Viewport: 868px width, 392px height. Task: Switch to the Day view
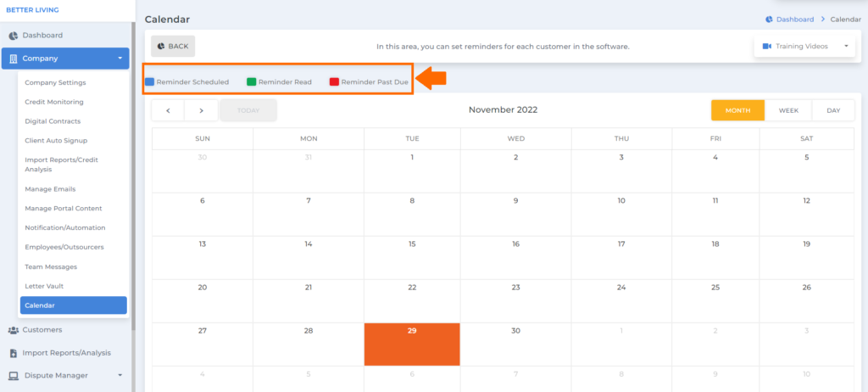(833, 110)
